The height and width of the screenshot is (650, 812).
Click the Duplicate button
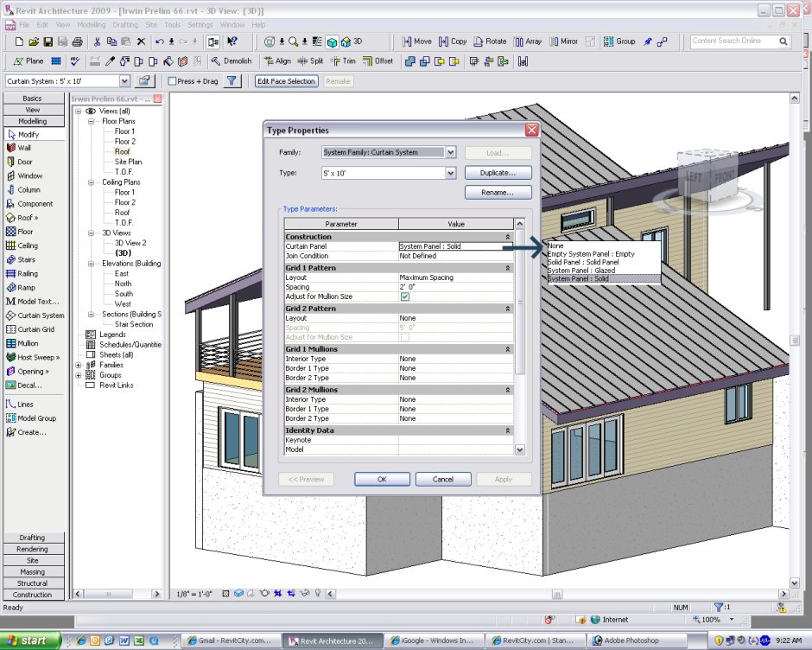point(498,173)
